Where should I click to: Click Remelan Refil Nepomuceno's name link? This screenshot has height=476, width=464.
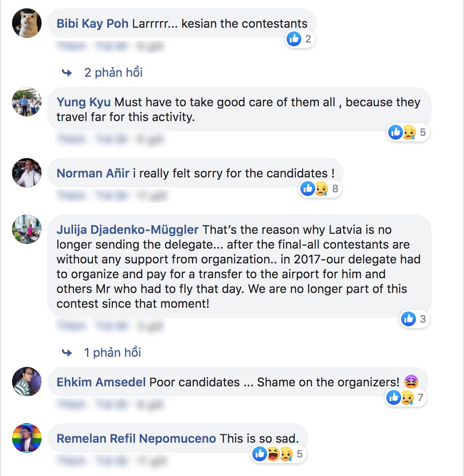136,439
